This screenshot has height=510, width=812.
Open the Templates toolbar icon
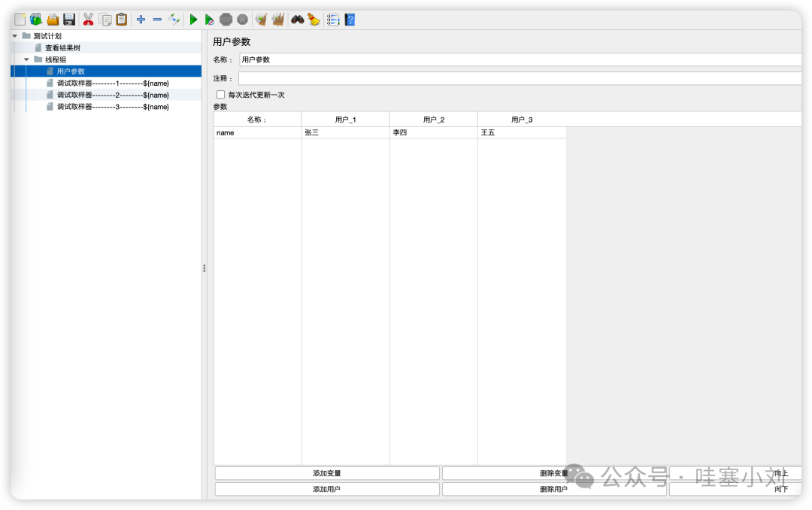tap(36, 20)
